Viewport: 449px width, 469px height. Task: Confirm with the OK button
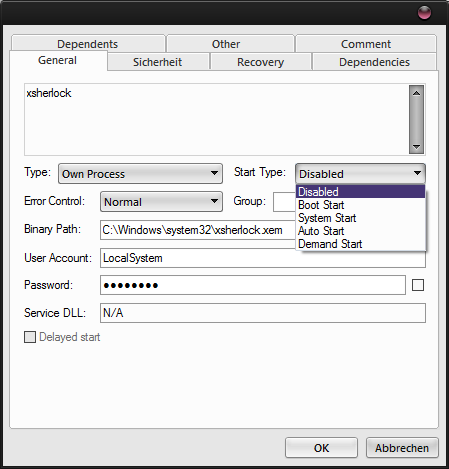321,448
